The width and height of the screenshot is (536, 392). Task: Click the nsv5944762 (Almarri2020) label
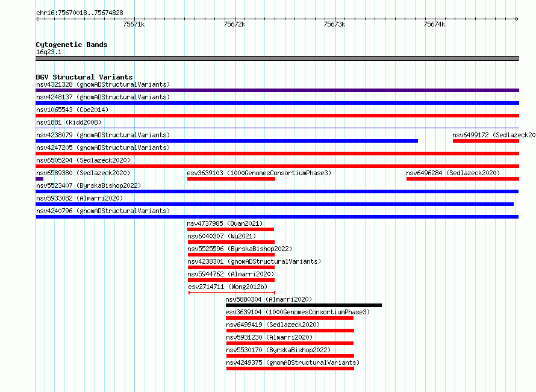(x=231, y=274)
